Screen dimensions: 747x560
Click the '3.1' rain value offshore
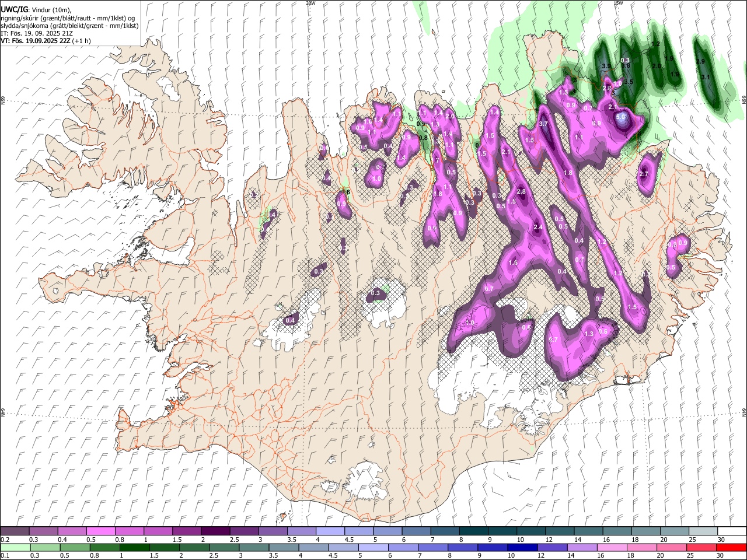click(x=705, y=77)
